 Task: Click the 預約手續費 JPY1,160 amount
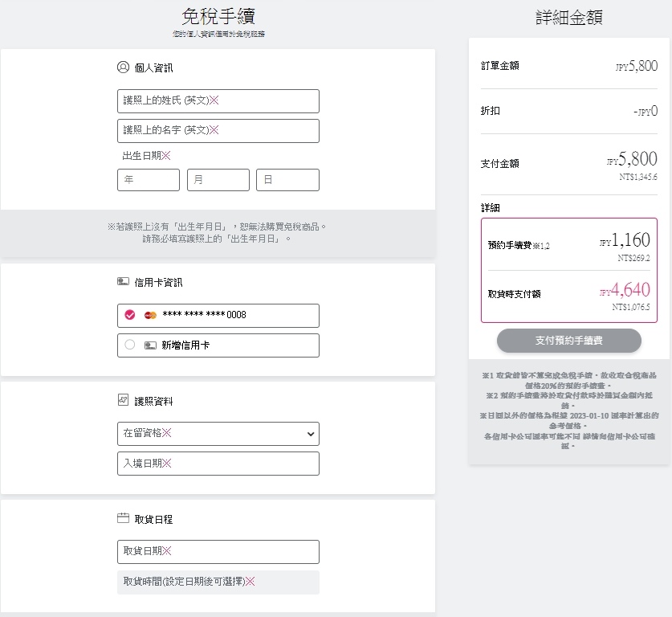(625, 240)
